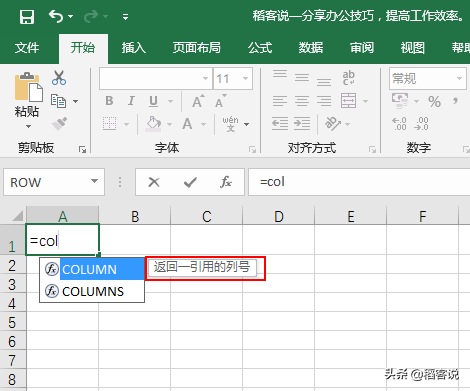
Task: Open the Fill Color dropdown arrow
Action: click(169, 124)
